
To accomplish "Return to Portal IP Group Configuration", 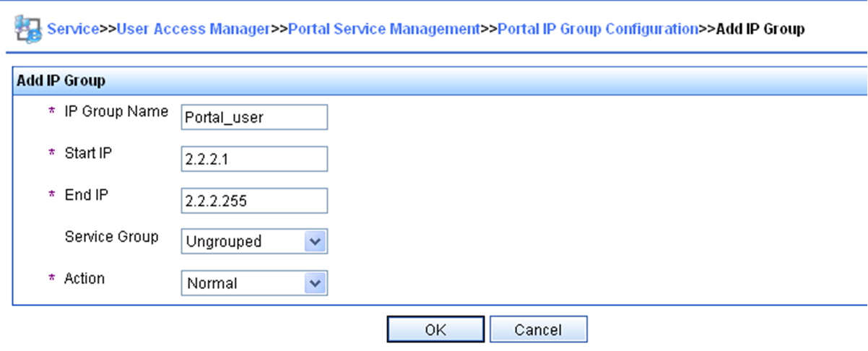I will pos(598,30).
